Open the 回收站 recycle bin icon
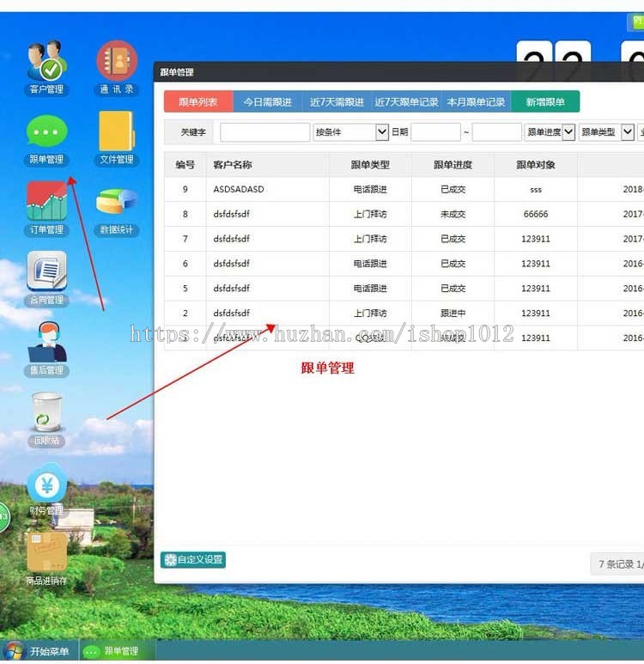The height and width of the screenshot is (664, 644). [x=46, y=419]
